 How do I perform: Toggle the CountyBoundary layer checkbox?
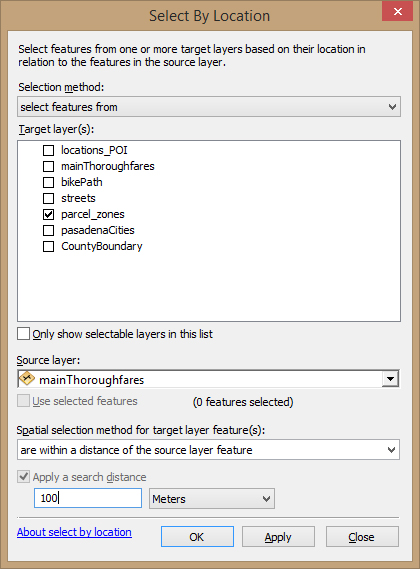click(x=48, y=246)
